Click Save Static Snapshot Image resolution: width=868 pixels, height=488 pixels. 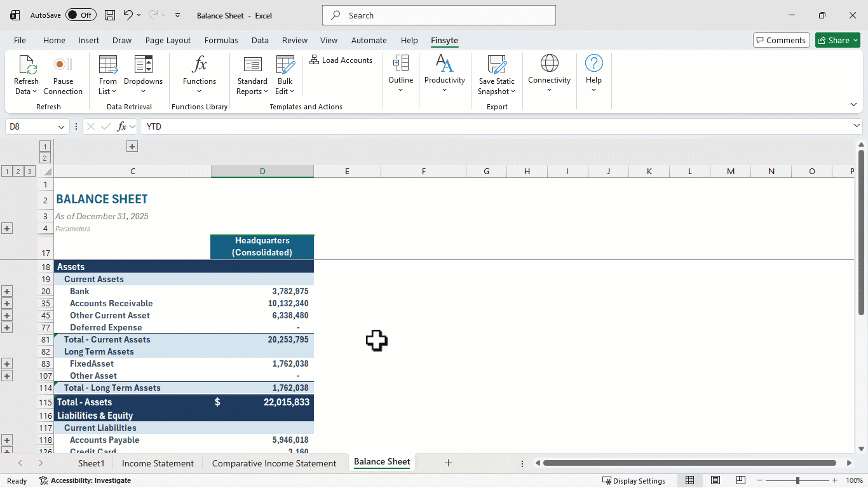click(497, 75)
